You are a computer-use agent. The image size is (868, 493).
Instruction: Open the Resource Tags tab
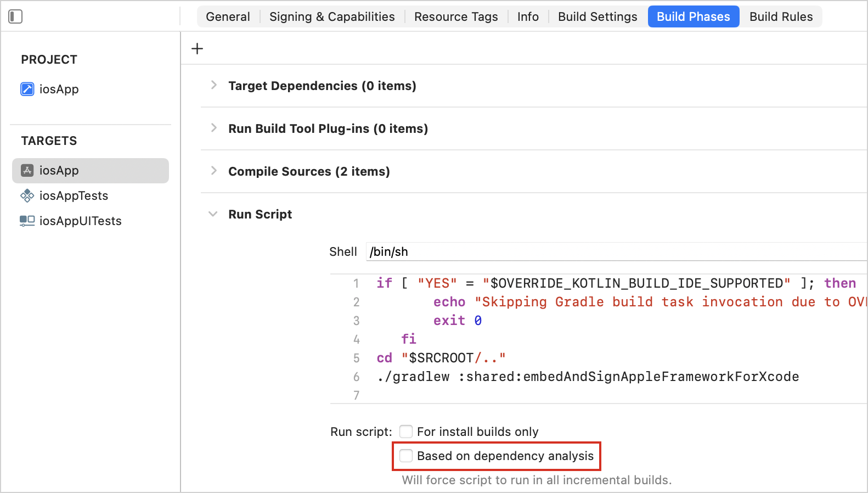(x=456, y=16)
